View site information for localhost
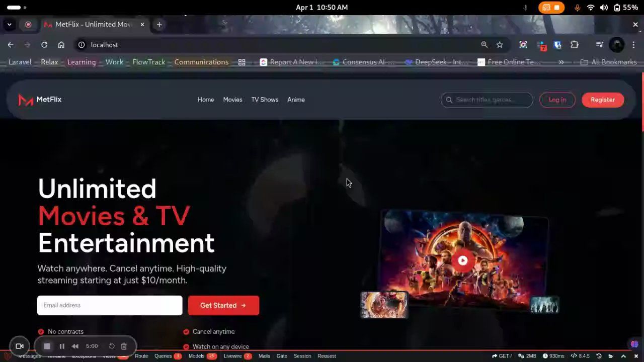The width and height of the screenshot is (644, 362). tap(82, 45)
